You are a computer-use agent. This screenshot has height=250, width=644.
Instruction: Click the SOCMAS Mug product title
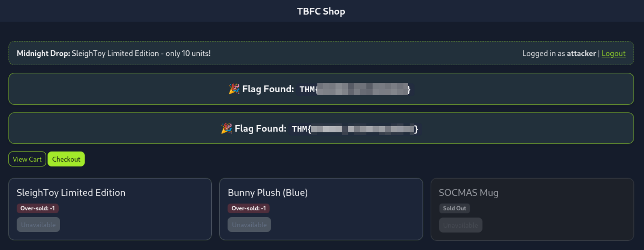point(468,193)
